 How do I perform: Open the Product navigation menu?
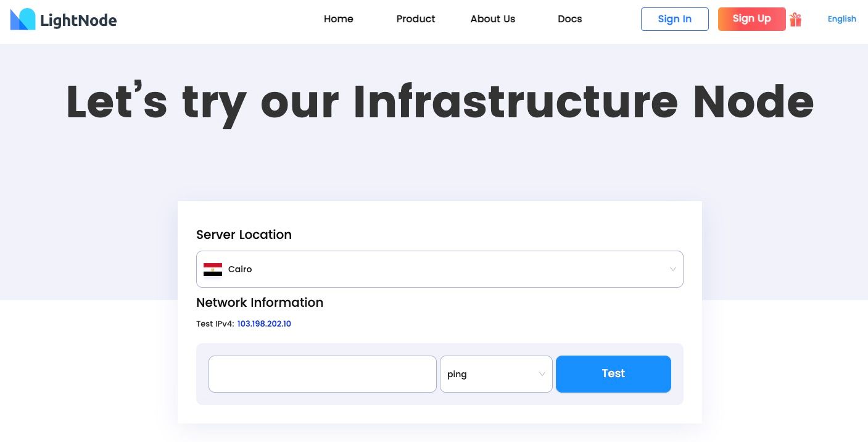click(415, 19)
